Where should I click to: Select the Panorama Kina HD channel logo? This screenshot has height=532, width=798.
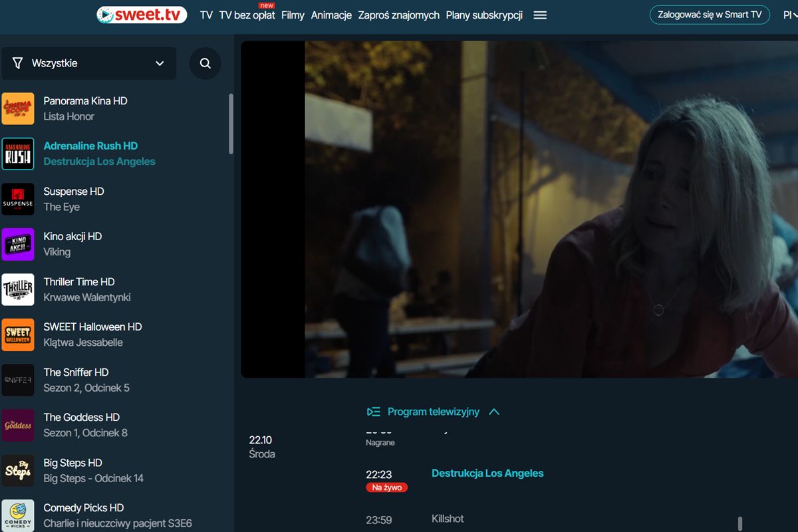click(x=18, y=108)
